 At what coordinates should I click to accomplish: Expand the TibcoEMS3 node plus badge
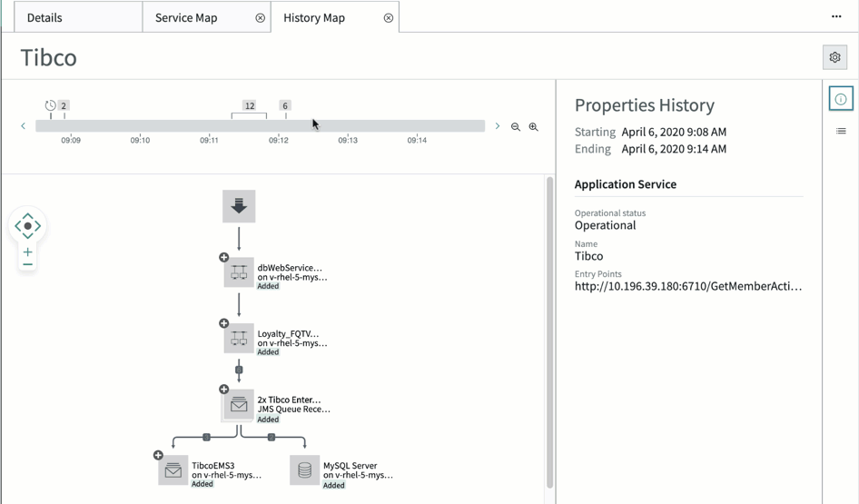[158, 455]
